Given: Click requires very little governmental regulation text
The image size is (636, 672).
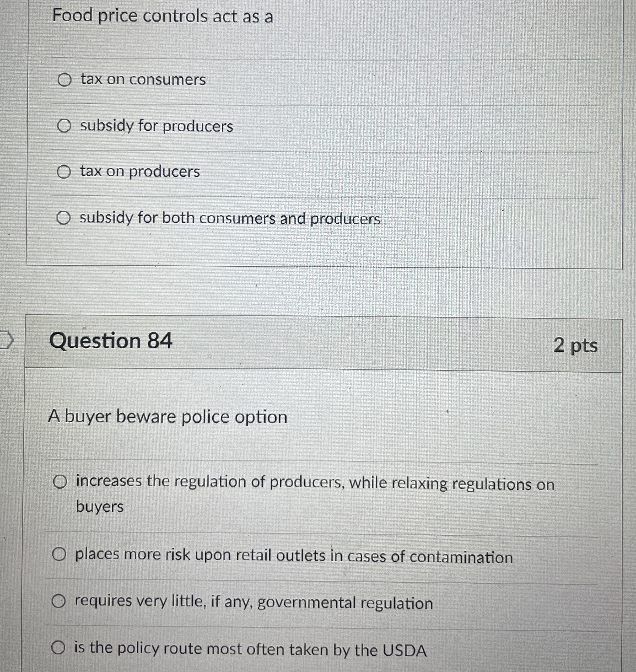Looking at the screenshot, I should coord(254,603).
